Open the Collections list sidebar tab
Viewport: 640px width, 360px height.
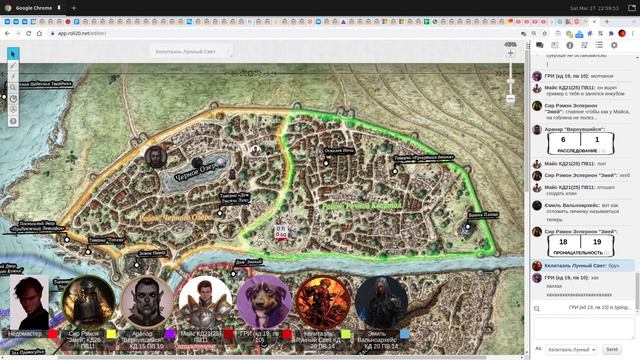click(599, 45)
